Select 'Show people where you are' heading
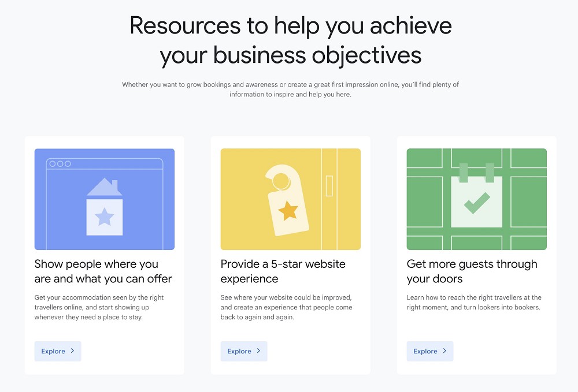Image resolution: width=578 pixels, height=392 pixels. 103,271
